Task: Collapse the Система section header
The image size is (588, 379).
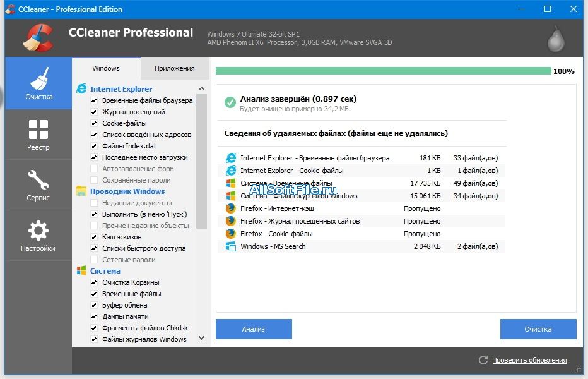Action: pos(105,271)
